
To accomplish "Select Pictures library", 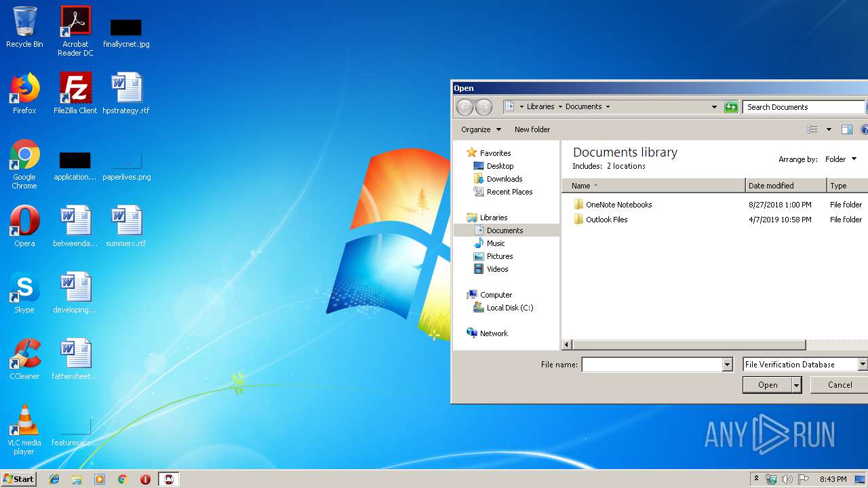I will (500, 256).
